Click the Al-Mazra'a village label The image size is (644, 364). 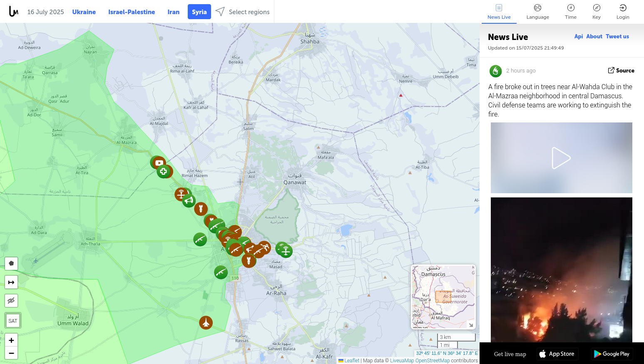point(127,140)
